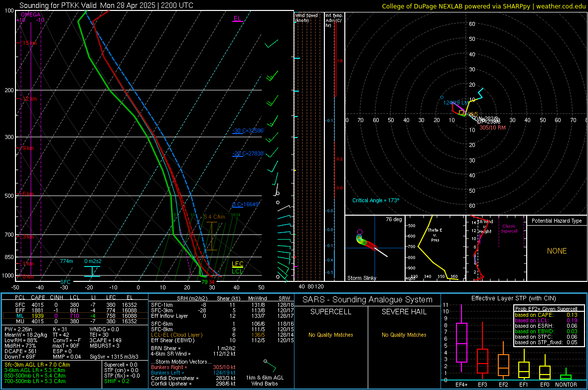Select the MU parcel row
The height and width of the screenshot is (390, 588).
(x=75, y=321)
